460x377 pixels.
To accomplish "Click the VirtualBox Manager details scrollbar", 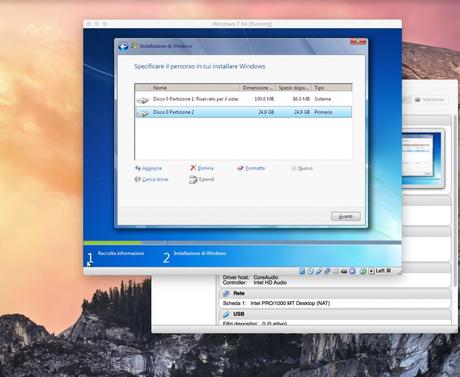I will click(455, 200).
